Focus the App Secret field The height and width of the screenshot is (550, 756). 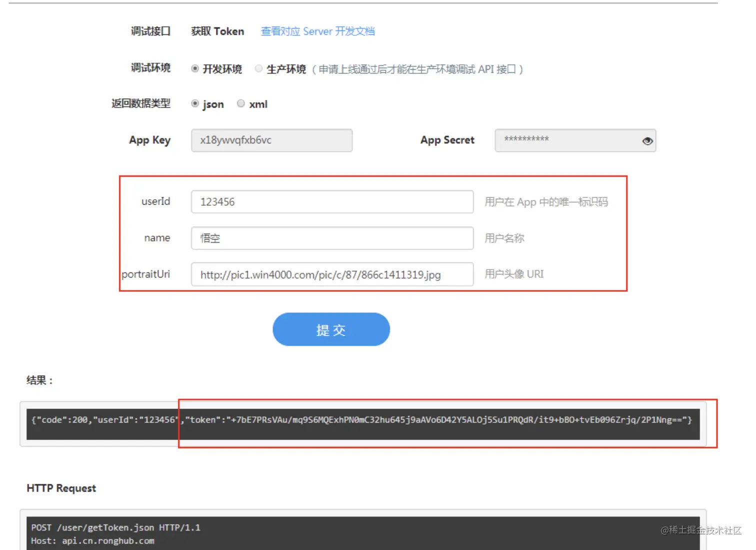pyautogui.click(x=575, y=140)
